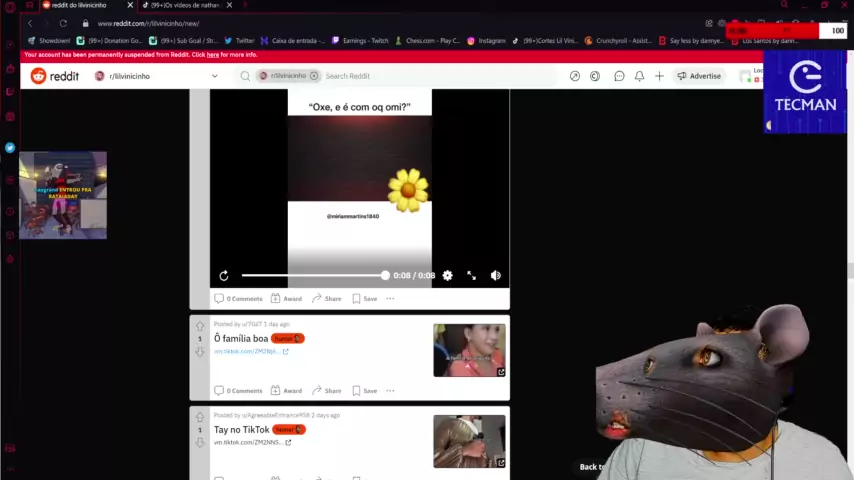This screenshot has height=480, width=854.
Task: Switch to the "Os vídeos de nathan" tab
Action: (184, 5)
